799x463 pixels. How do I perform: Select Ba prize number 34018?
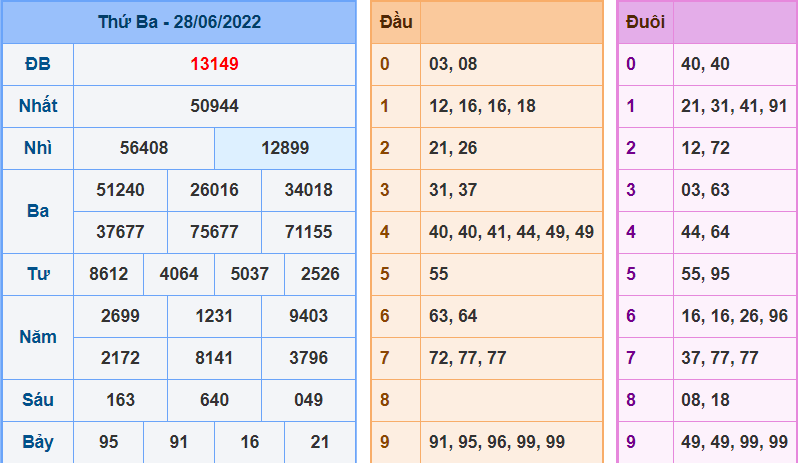coord(308,190)
